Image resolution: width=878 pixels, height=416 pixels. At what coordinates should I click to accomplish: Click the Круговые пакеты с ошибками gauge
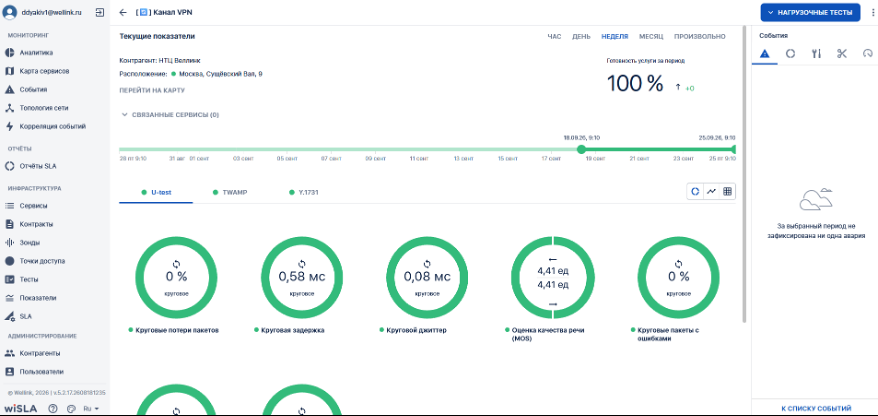[678, 278]
